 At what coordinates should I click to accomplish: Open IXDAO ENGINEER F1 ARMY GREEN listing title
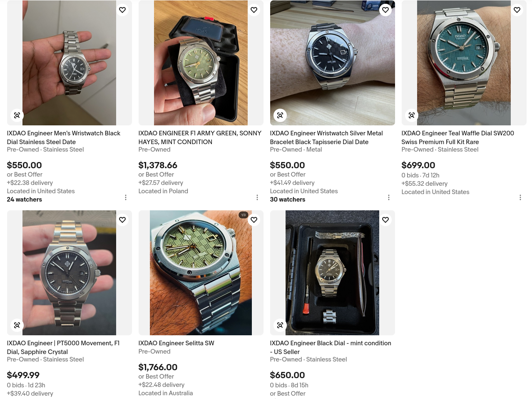pos(200,137)
